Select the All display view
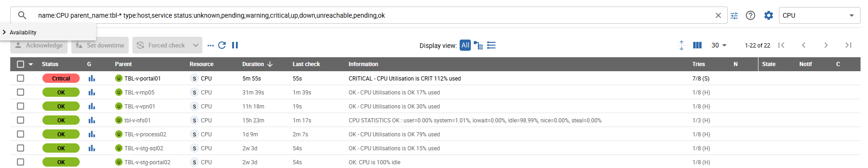This screenshot has width=868, height=168. click(465, 45)
